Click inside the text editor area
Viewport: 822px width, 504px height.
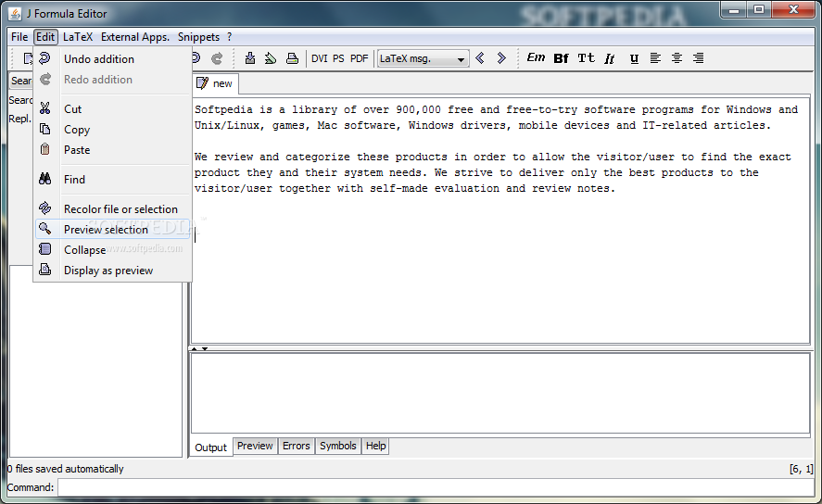point(500,220)
